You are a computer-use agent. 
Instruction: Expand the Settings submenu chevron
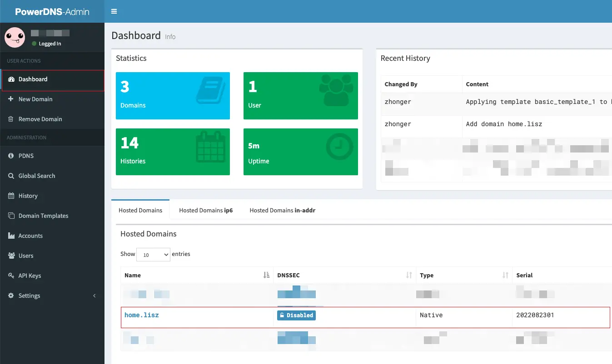tap(95, 295)
